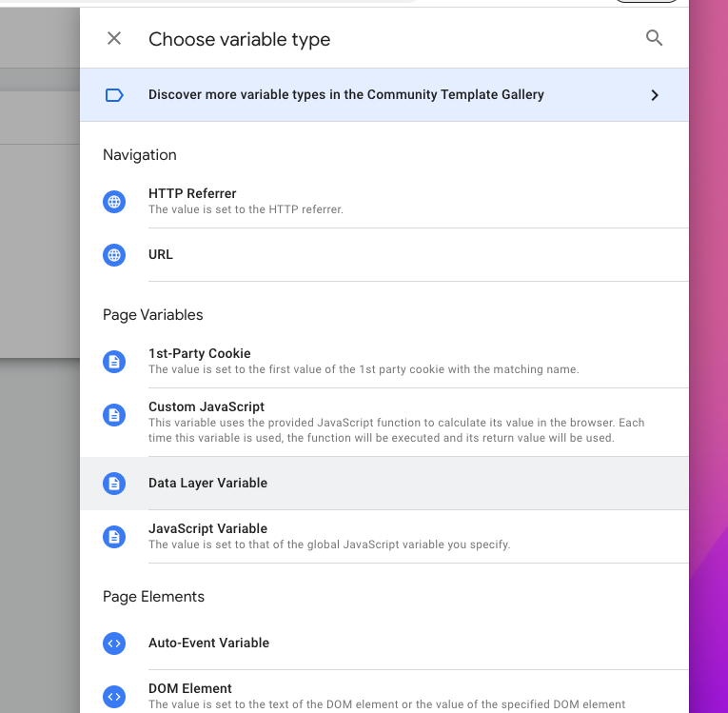Click the 1st-Party Cookie document icon
Screen dimensions: 728x713
114,362
